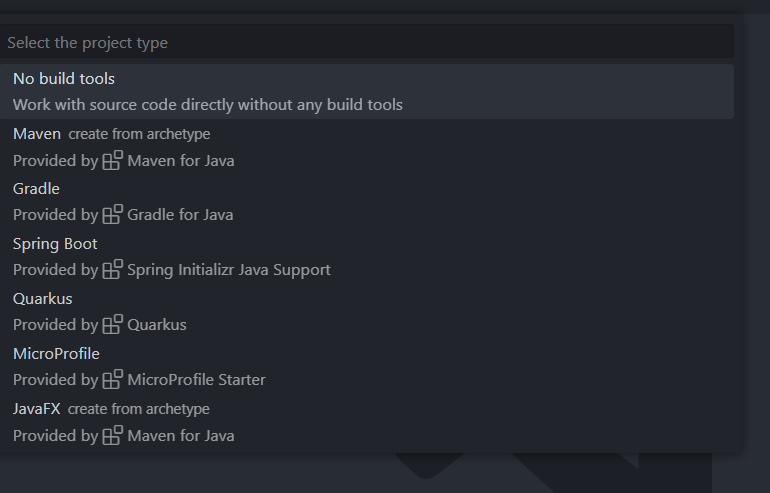Click the extension icon under the Quarkus entry
The image size is (770, 493).
(x=113, y=325)
